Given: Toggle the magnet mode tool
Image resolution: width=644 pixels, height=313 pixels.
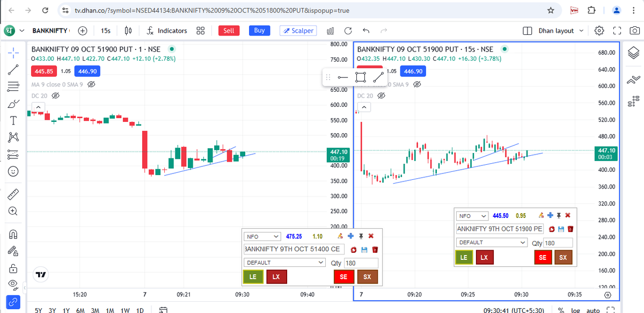Looking at the screenshot, I should (13, 234).
